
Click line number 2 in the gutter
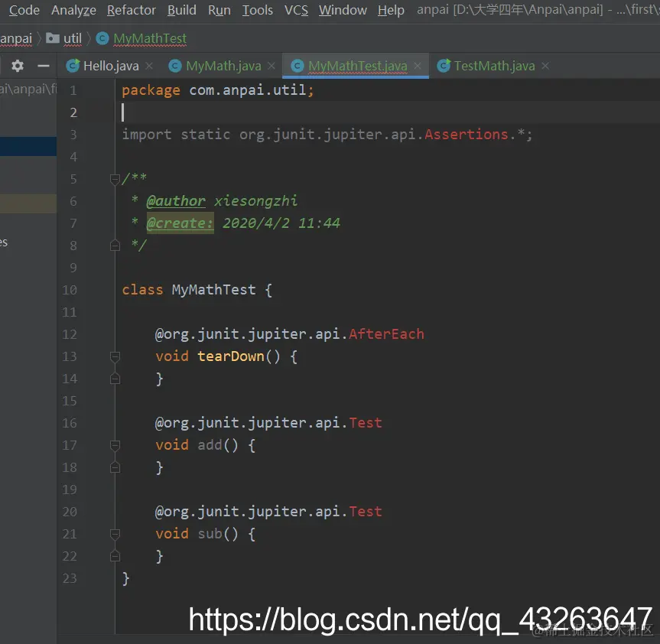(x=73, y=112)
